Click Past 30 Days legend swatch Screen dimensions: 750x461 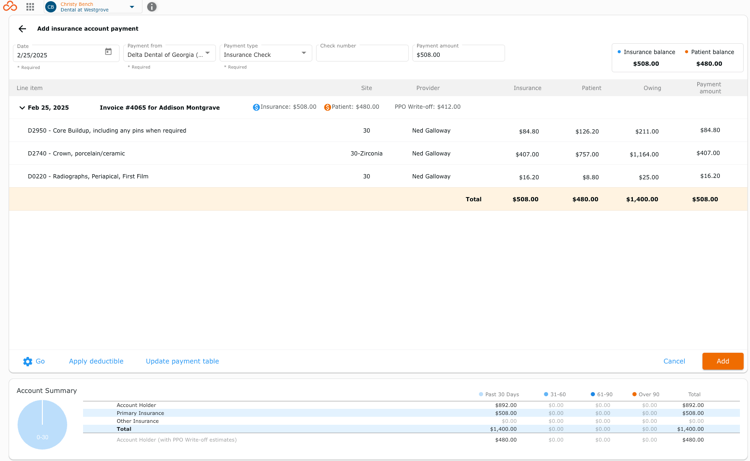(x=481, y=395)
